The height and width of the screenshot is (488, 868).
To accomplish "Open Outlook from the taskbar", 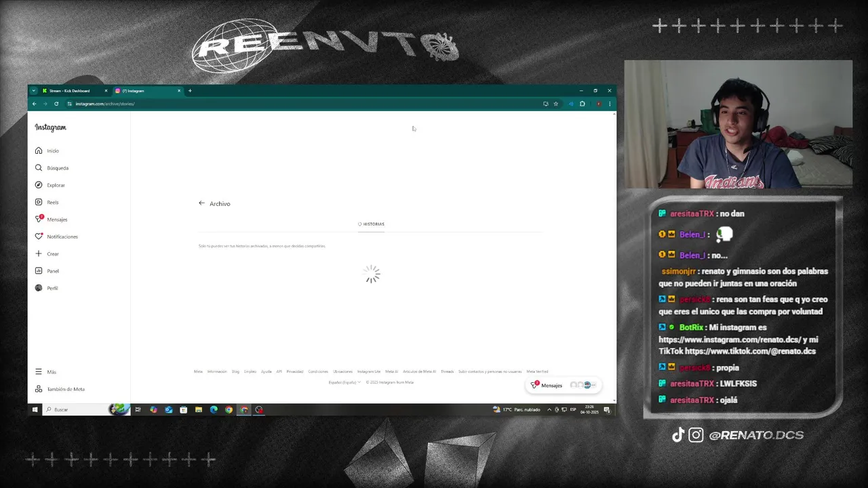I will 168,409.
